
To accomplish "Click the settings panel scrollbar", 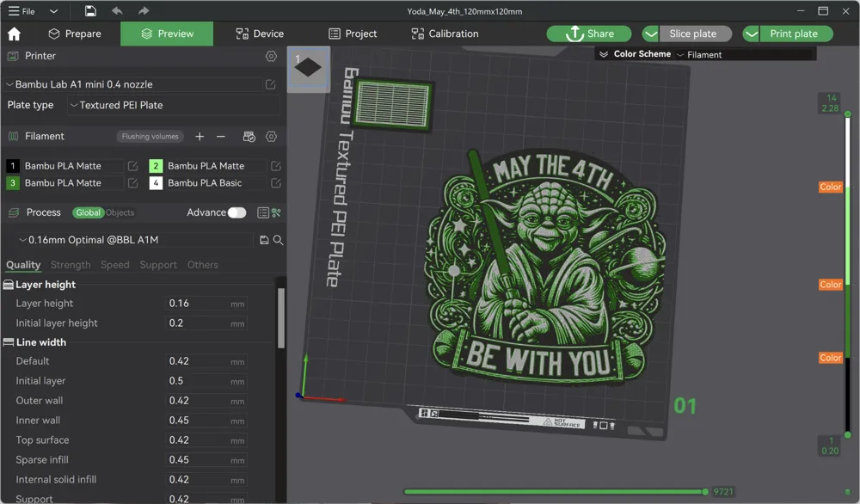I will (x=281, y=318).
